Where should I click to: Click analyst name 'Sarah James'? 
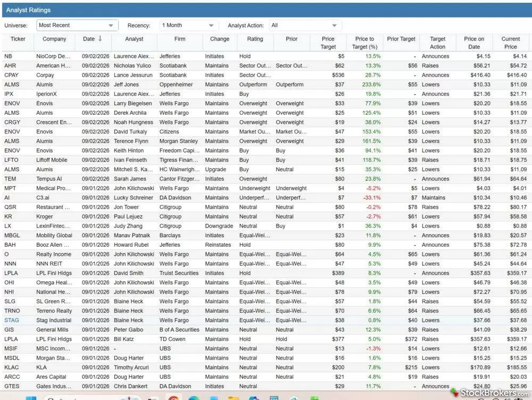[130, 179]
